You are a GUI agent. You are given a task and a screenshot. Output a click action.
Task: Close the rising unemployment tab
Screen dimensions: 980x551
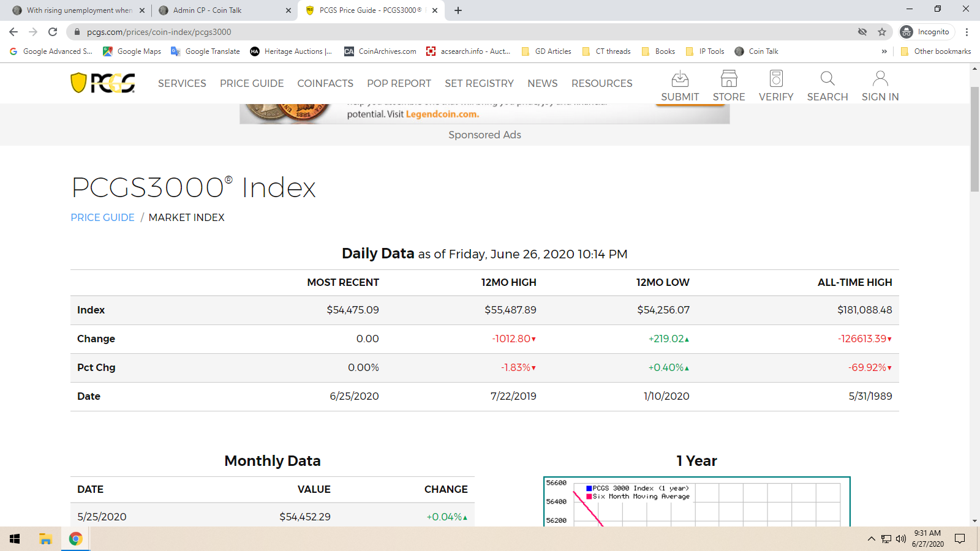[142, 10]
